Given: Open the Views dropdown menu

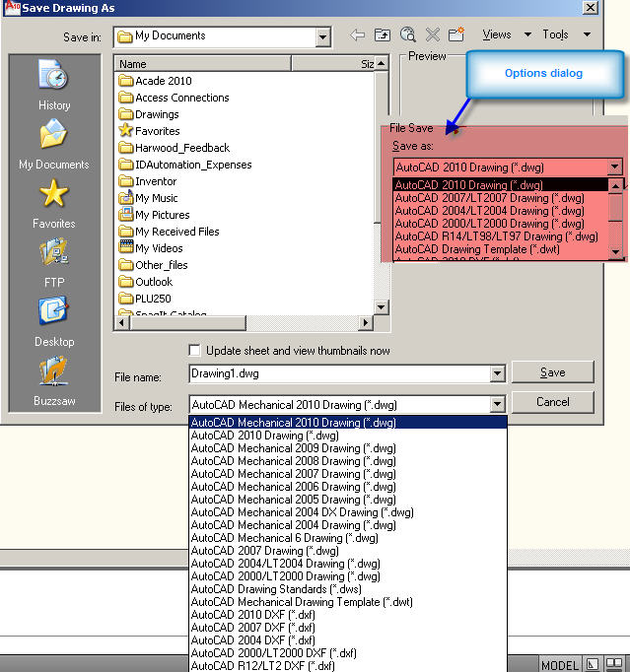Looking at the screenshot, I should pyautogui.click(x=507, y=34).
